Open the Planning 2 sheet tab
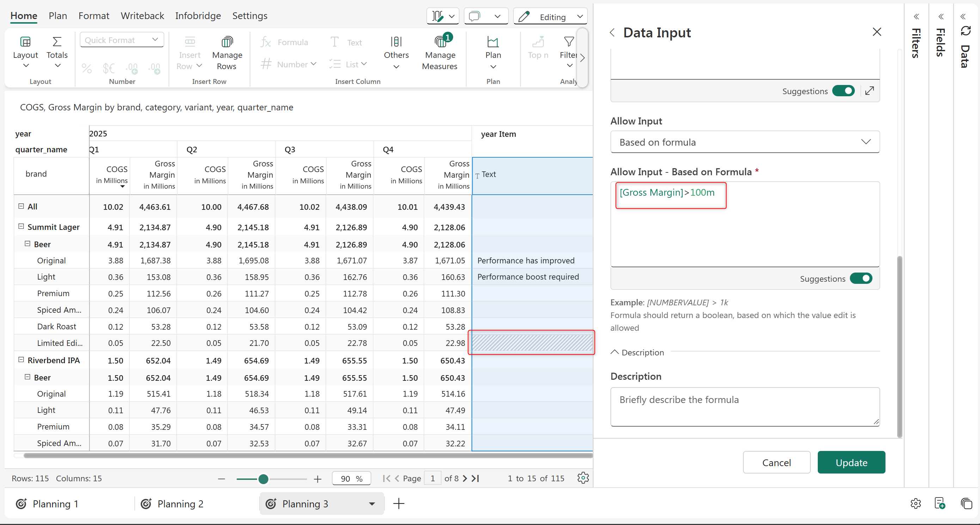 pyautogui.click(x=180, y=504)
